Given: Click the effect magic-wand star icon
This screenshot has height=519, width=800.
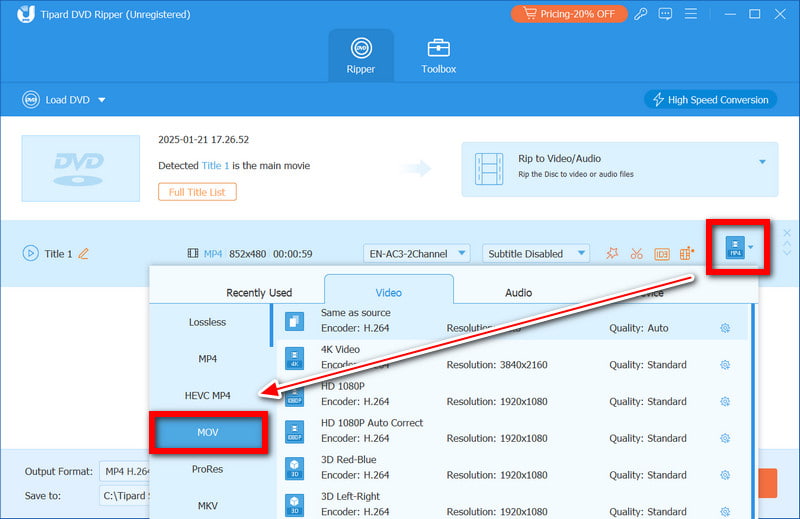Looking at the screenshot, I should point(612,253).
